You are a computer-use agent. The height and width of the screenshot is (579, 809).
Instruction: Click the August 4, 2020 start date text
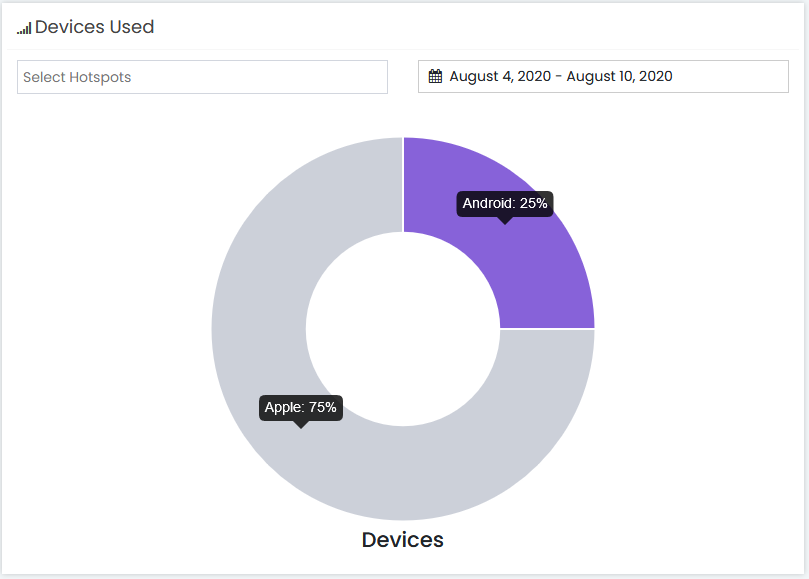pos(500,76)
